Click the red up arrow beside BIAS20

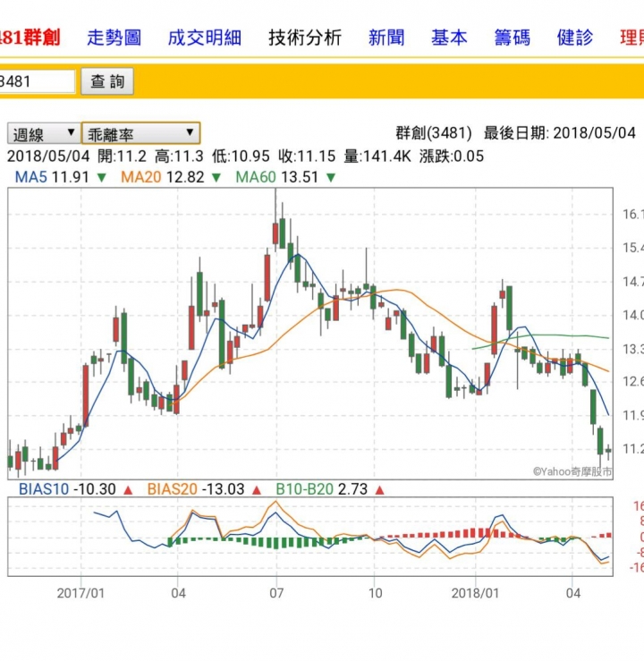pos(256,490)
